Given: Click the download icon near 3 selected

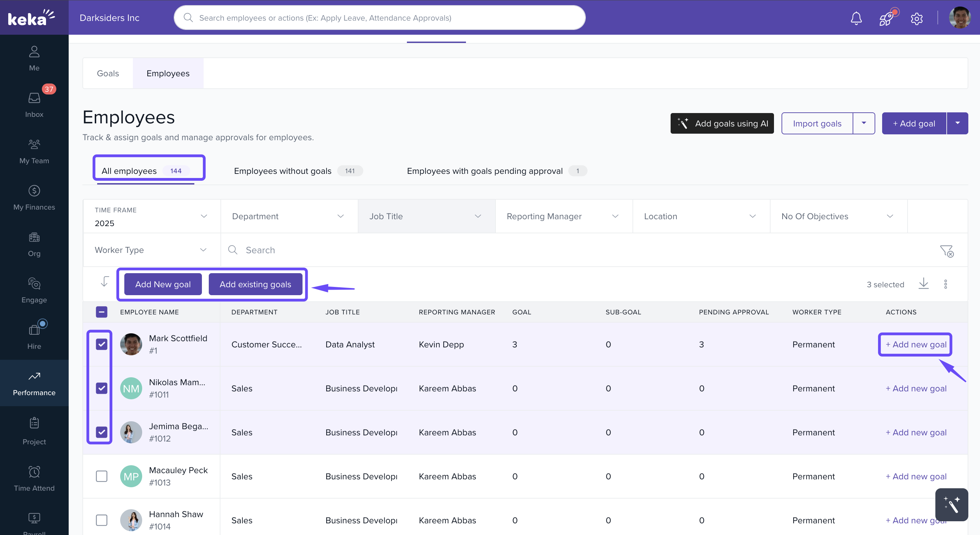Looking at the screenshot, I should click(x=923, y=284).
